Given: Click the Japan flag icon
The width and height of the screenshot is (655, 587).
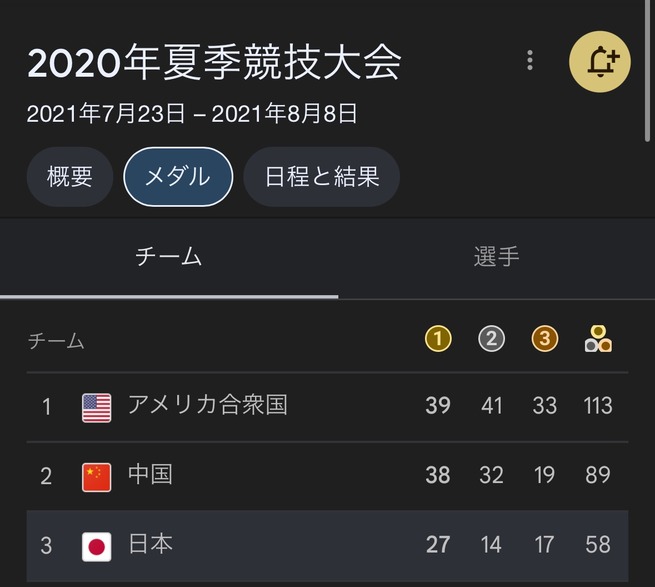Looking at the screenshot, I should pyautogui.click(x=96, y=546).
